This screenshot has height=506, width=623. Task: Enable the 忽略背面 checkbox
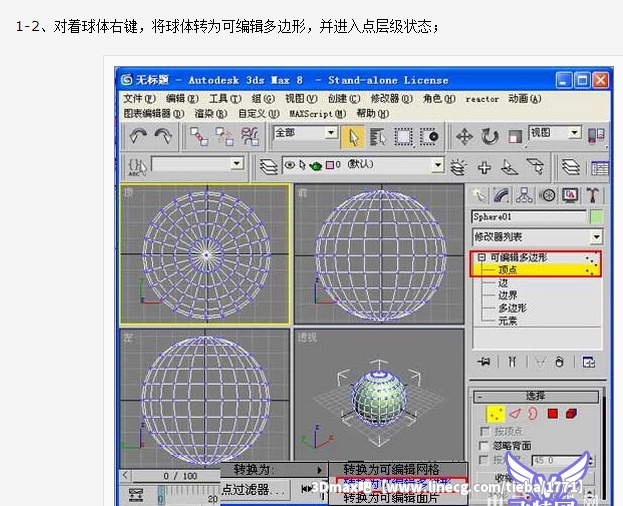(x=484, y=445)
